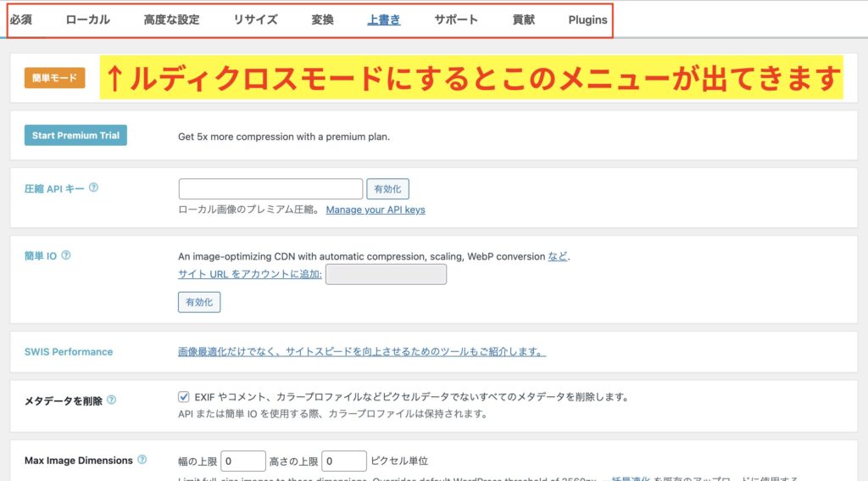
Task: Click help icon next to 圧縮 API キー
Action: [93, 188]
